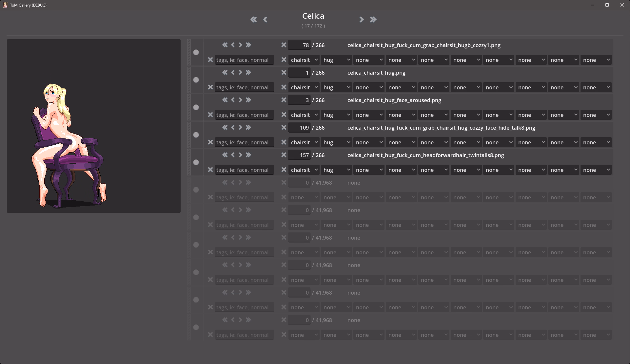The image size is (630, 364).
Task: Select radio button for cozzy1.png layer row
Action: point(196,52)
